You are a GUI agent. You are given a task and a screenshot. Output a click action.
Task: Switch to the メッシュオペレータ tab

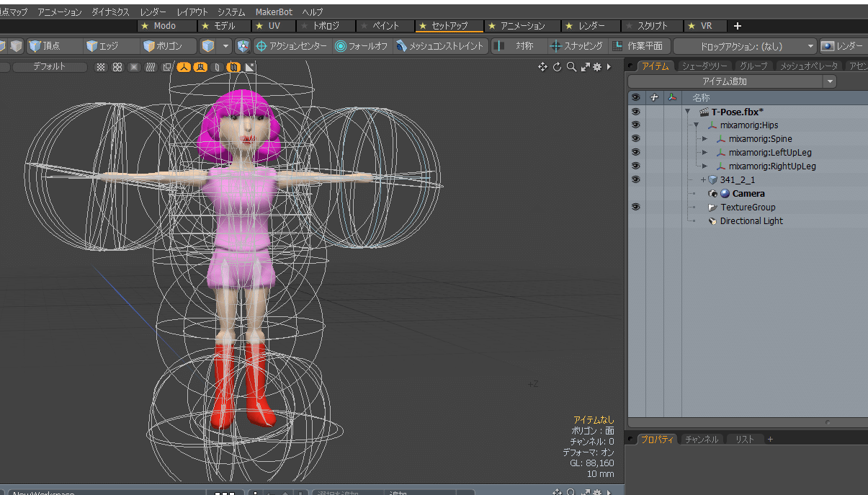coord(809,66)
